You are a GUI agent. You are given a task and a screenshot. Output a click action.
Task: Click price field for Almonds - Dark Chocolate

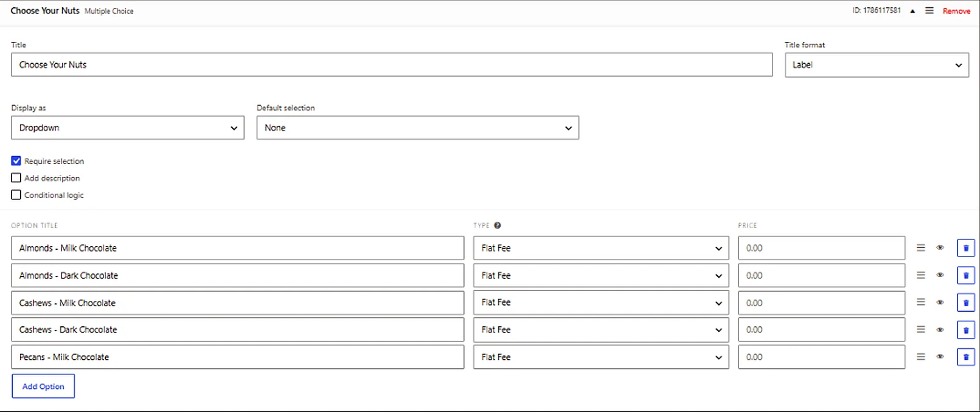(x=821, y=275)
